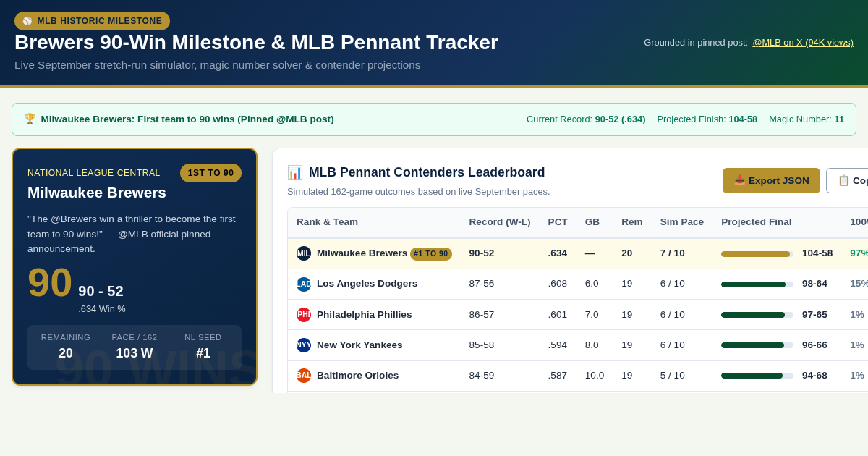The image size is (868, 456).
Task: Click the baseball icon in Historic Milestone badge
Action: point(27,21)
